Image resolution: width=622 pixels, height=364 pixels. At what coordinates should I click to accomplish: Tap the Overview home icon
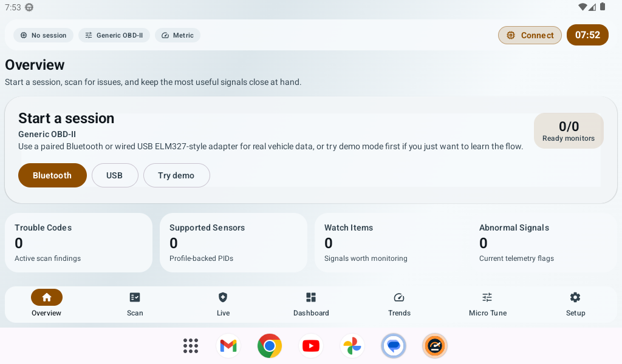(47, 297)
